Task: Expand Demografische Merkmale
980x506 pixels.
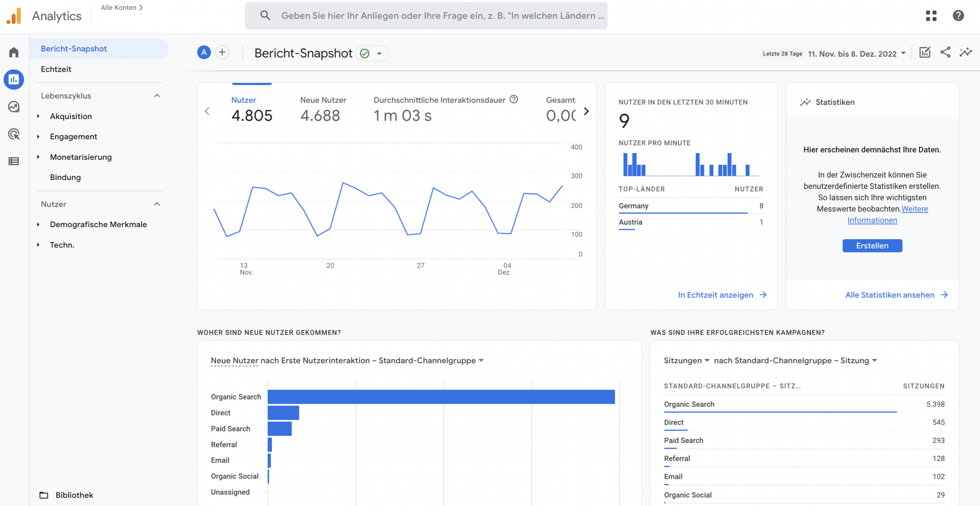Action: [x=38, y=224]
